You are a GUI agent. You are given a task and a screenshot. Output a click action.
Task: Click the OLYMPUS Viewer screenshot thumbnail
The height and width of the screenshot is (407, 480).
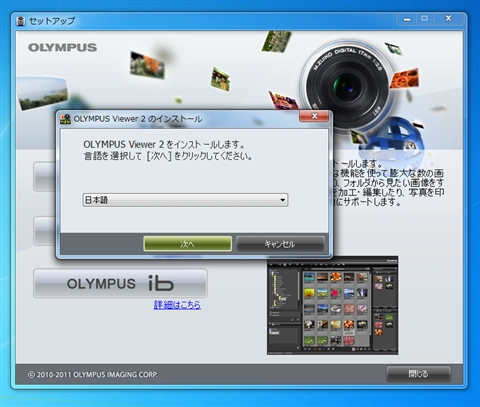coord(332,305)
